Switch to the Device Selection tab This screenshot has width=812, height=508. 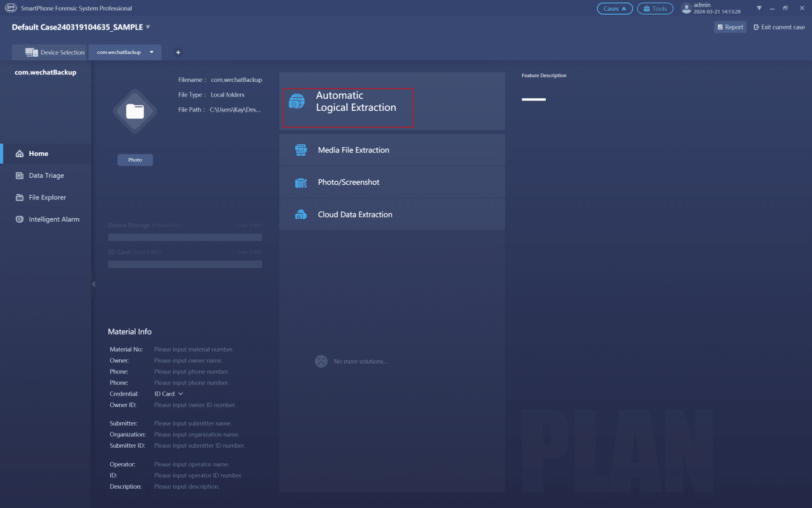click(x=49, y=52)
